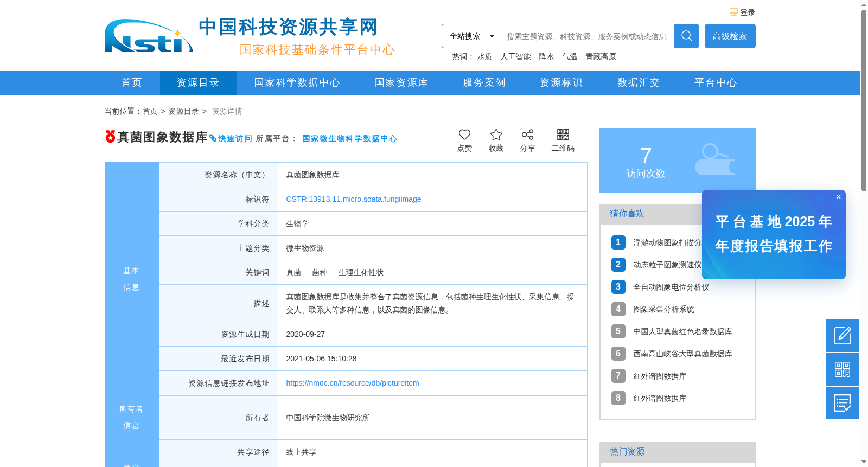Open 国家科学数据中心 nav tab
The height and width of the screenshot is (467, 868).
click(x=297, y=82)
